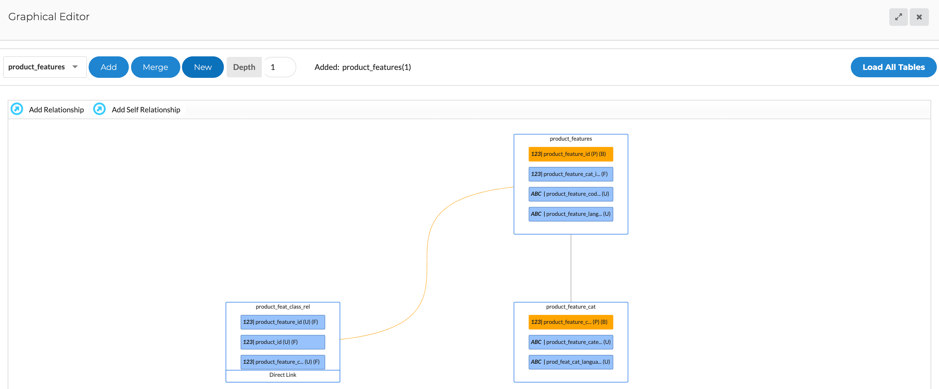
Task: Select product_feature_id (U) (F) in product_feat_class_rel
Action: coord(283,322)
